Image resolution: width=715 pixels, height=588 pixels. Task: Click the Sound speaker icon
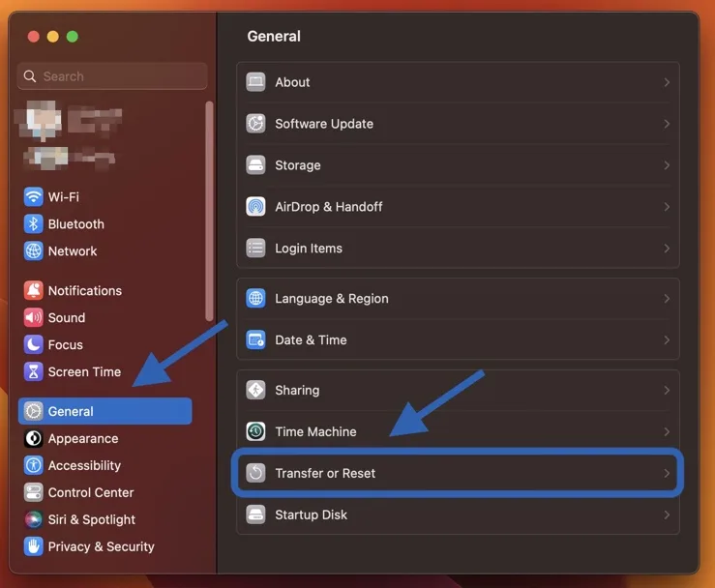point(33,318)
